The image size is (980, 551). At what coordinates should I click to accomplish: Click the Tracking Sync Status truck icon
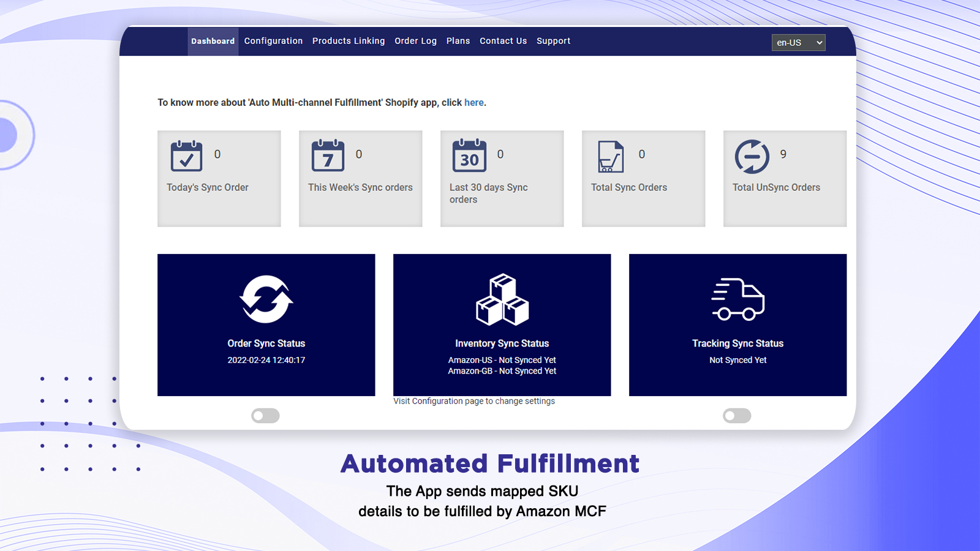pos(737,299)
